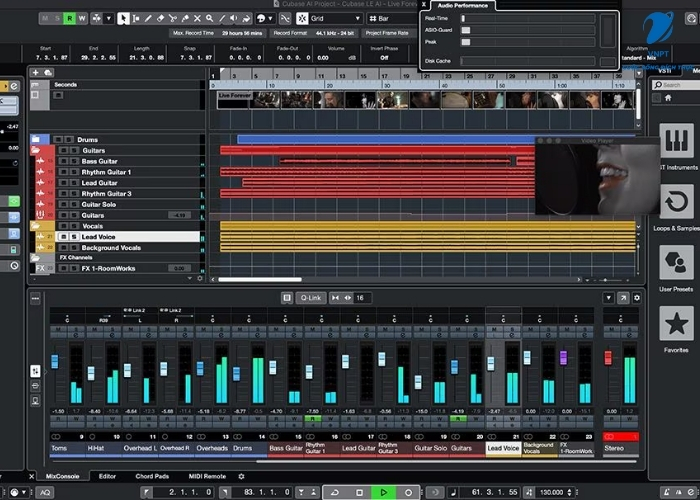Image resolution: width=700 pixels, height=500 pixels.
Task: Click the AQ auto-quantize button
Action: pyautogui.click(x=45, y=492)
